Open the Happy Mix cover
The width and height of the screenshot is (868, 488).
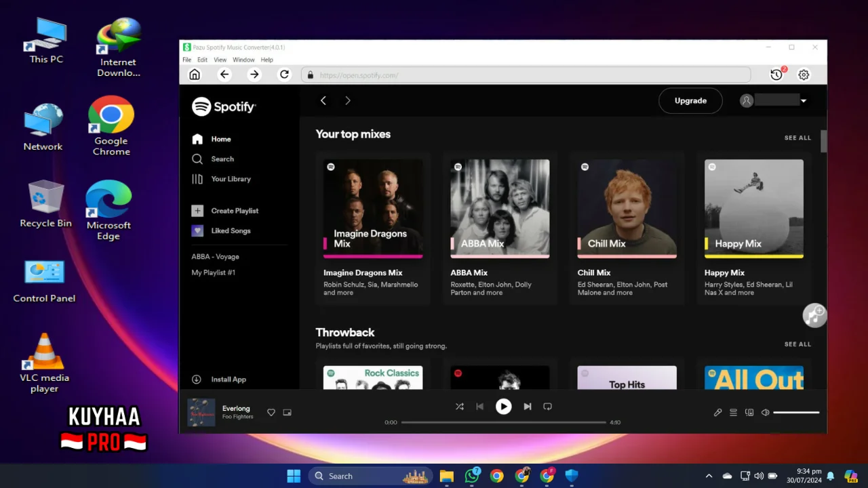tap(754, 209)
